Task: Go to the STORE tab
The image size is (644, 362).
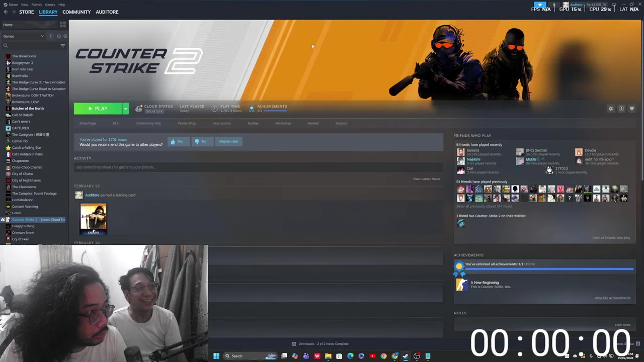Action: click(x=27, y=12)
